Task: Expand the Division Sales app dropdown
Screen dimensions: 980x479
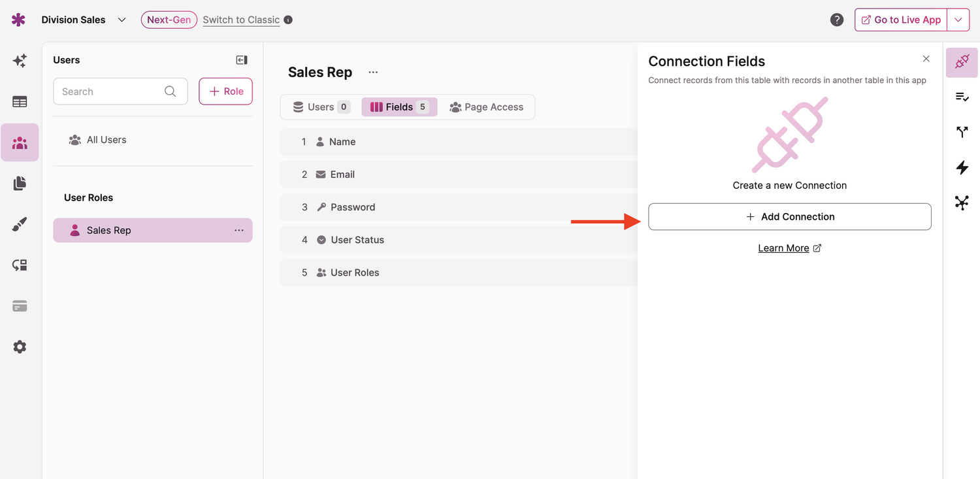Action: coord(122,20)
